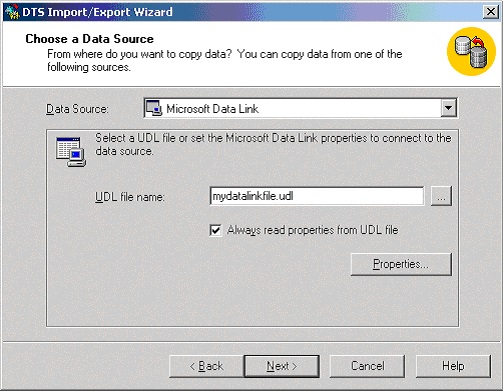The width and height of the screenshot is (503, 391).
Task: Select the Microsoft Data Link combo box
Action: coord(301,108)
